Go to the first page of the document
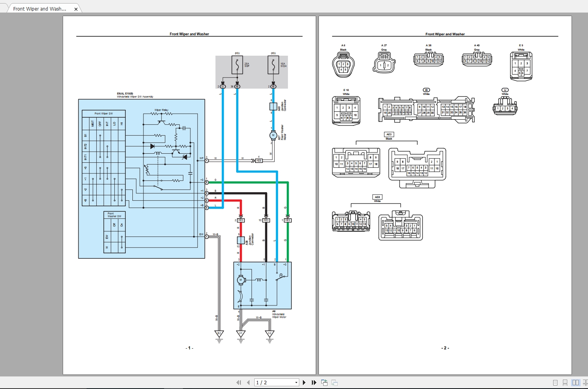 (239, 382)
